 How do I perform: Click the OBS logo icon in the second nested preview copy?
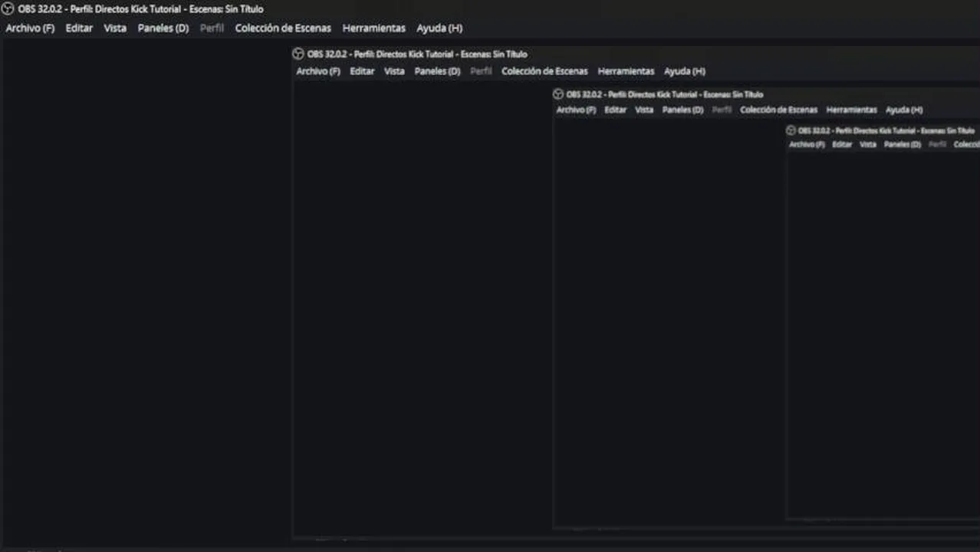[558, 94]
